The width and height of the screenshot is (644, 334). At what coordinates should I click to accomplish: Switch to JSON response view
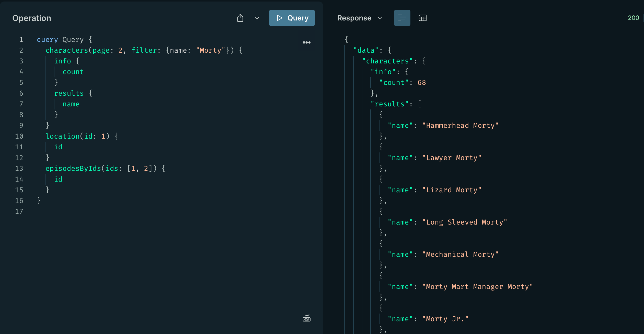coord(402,18)
